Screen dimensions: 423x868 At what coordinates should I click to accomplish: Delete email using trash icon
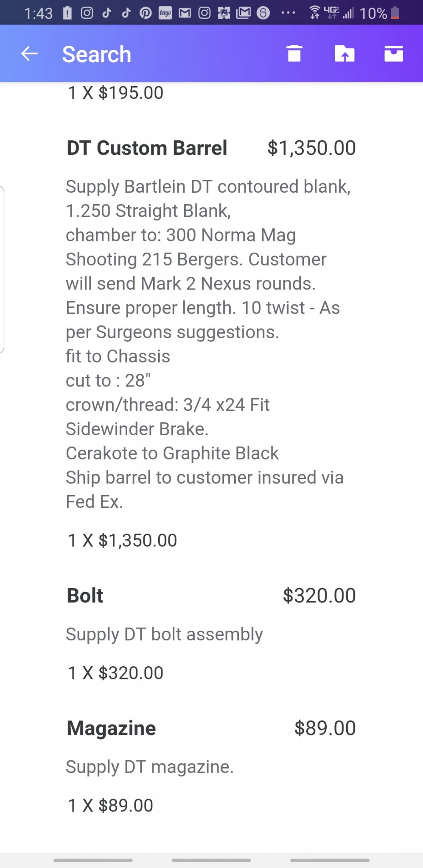click(x=294, y=54)
